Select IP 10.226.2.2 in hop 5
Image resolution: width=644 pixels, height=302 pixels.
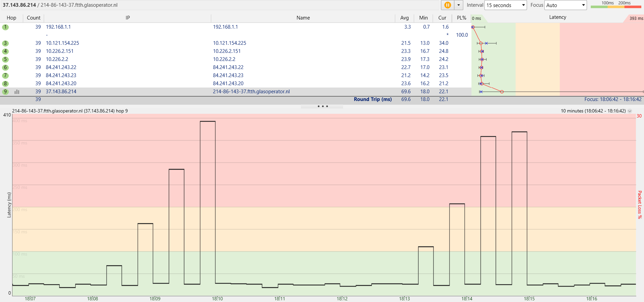(x=57, y=59)
